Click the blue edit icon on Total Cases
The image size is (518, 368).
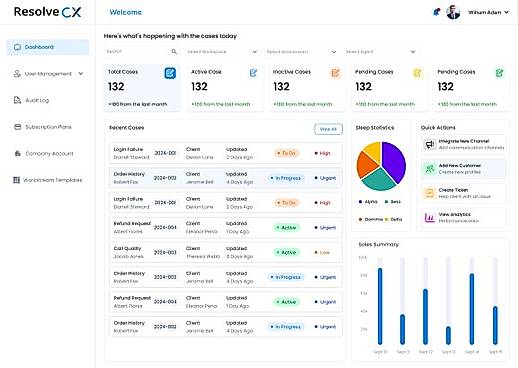tap(170, 73)
